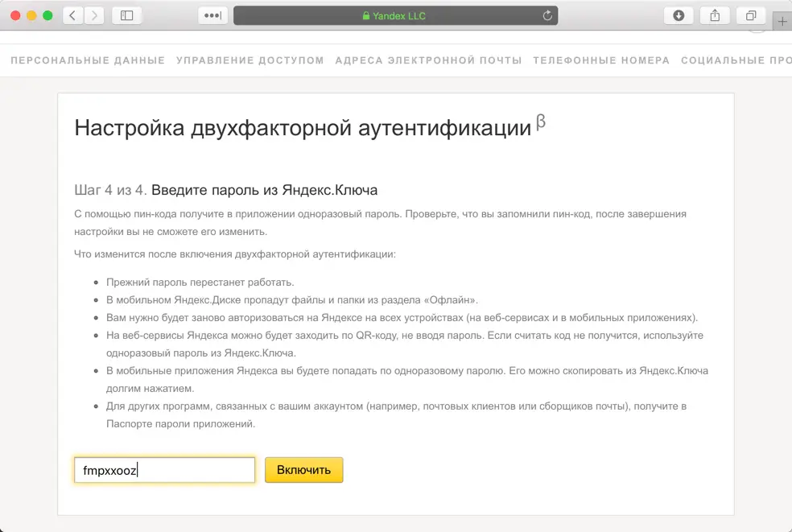Viewport: 792px width, 532px height.
Task: Go back to the previous page
Action: 73,15
